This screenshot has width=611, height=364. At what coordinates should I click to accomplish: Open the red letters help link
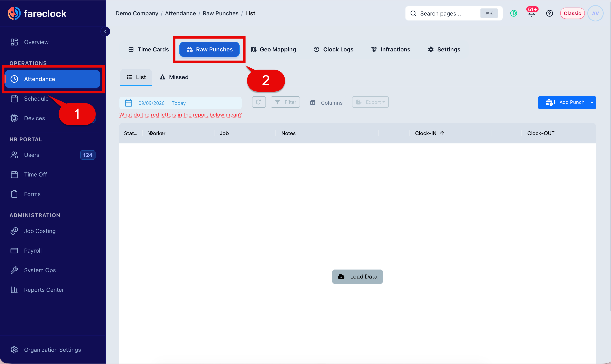[x=180, y=115]
